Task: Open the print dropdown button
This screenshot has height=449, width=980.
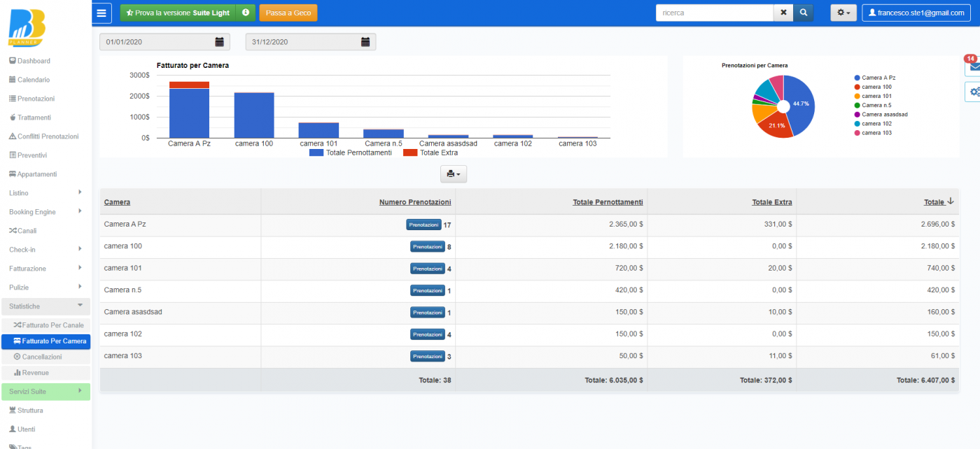Action: click(x=454, y=174)
